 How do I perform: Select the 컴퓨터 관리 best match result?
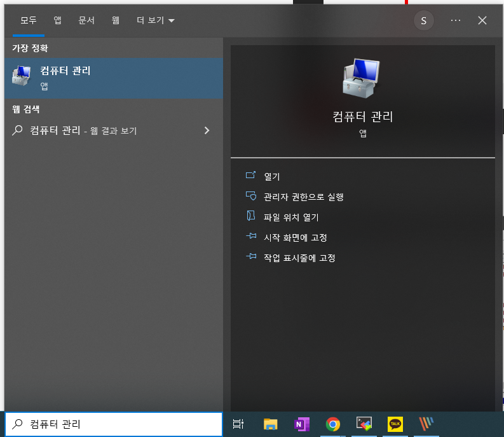point(114,78)
